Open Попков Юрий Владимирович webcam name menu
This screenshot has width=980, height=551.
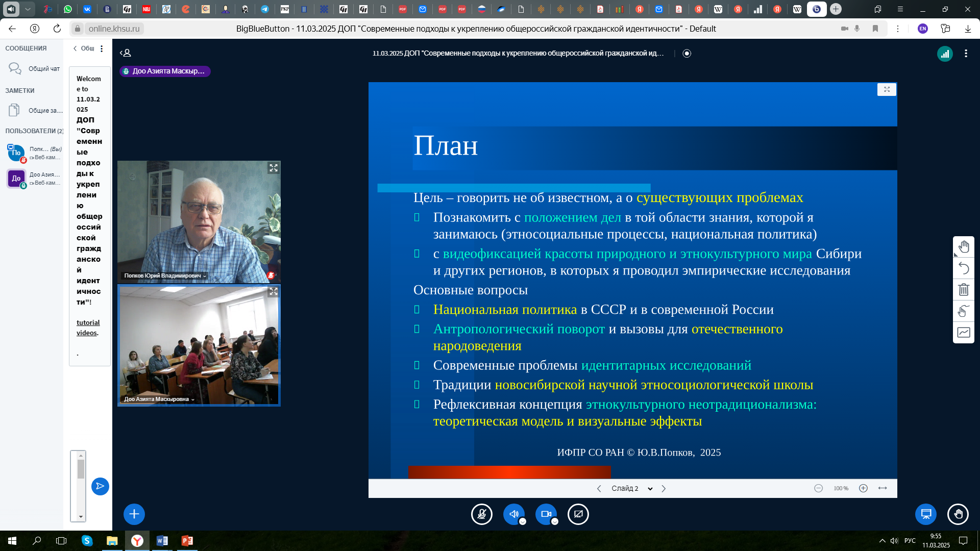coord(165,276)
